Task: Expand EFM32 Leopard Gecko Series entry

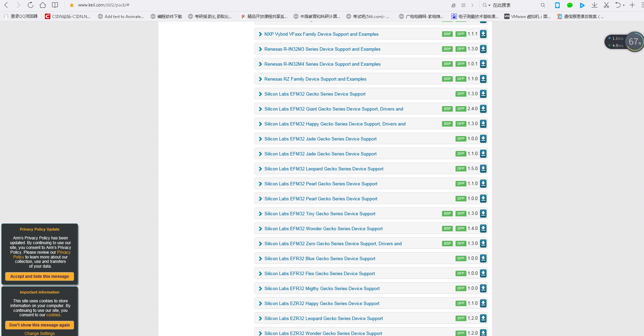Action: [260, 169]
